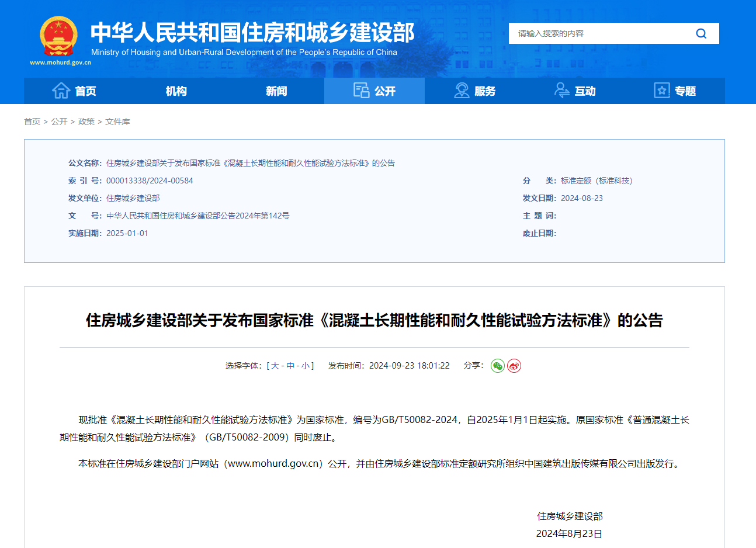This screenshot has width=756, height=548.
Task: Share article via Weibo icon
Action: pos(514,366)
